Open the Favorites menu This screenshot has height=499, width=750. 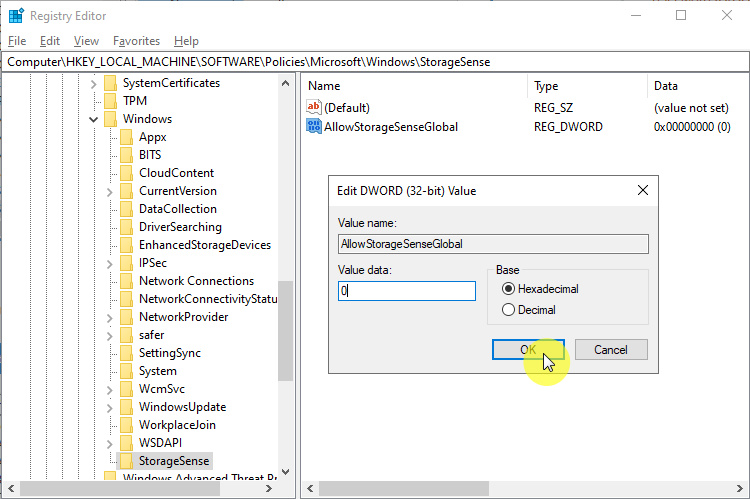[136, 41]
